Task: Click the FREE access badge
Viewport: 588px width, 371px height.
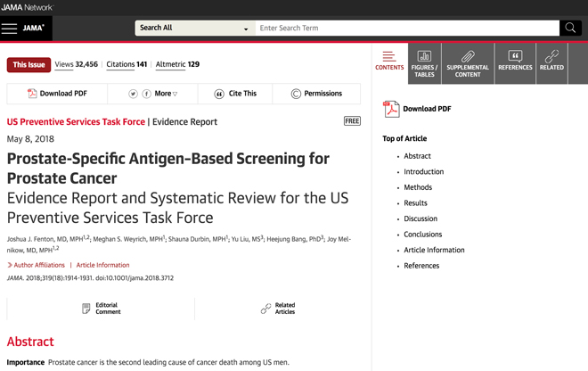Action: 352,121
